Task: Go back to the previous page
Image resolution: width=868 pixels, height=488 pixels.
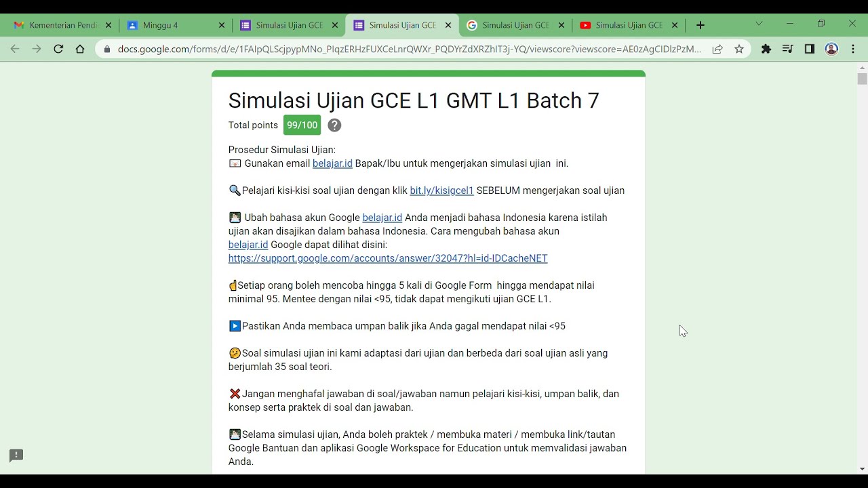Action: click(15, 49)
